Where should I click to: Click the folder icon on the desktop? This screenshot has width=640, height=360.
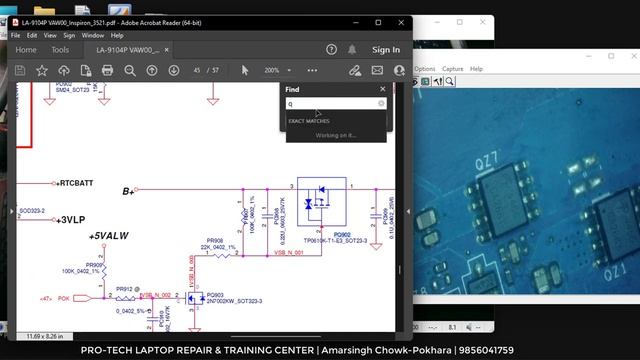coord(44,11)
